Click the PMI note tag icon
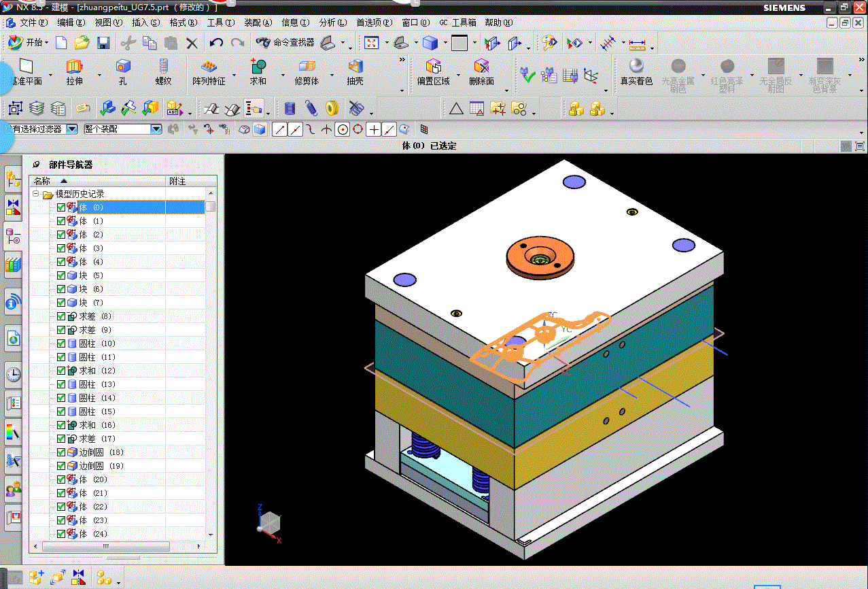868x589 pixels. pos(83,108)
